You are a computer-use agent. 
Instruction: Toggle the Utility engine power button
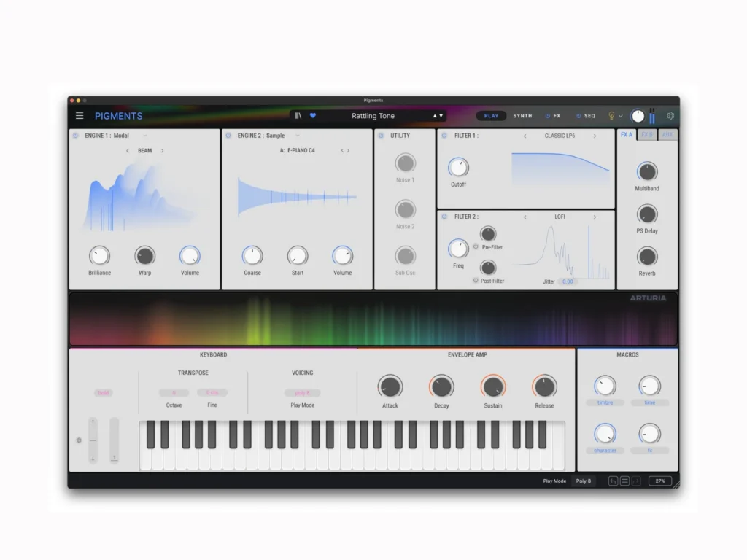pyautogui.click(x=381, y=136)
